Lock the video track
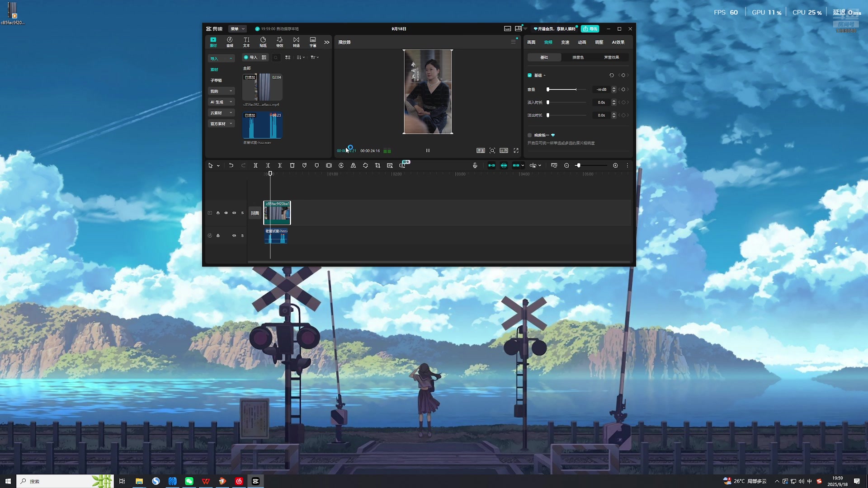868x488 pixels. tap(218, 213)
